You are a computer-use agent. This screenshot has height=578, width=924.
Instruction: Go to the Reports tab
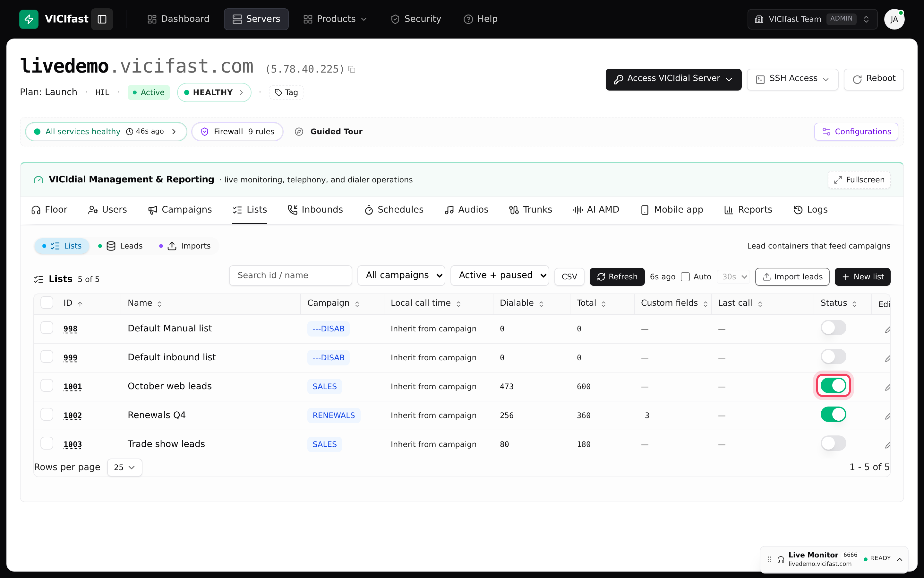[749, 210]
